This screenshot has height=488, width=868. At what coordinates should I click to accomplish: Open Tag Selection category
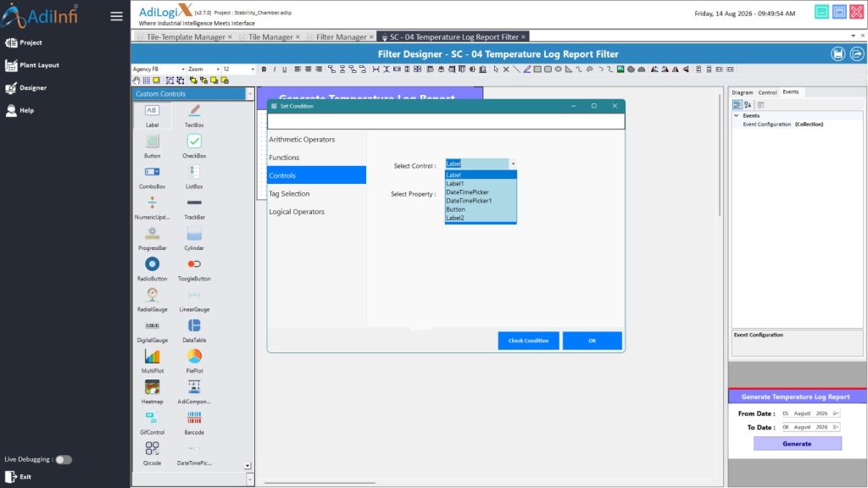[x=316, y=194]
